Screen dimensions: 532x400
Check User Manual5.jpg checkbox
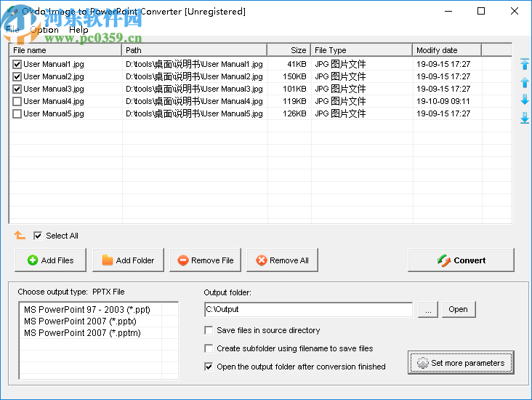coord(17,113)
